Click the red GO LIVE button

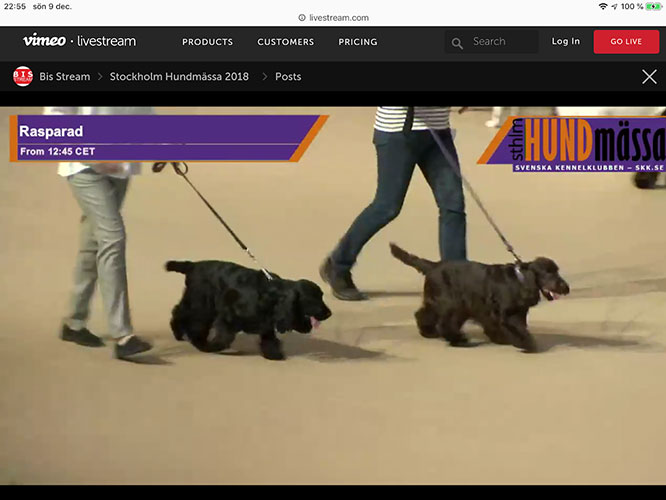626,42
